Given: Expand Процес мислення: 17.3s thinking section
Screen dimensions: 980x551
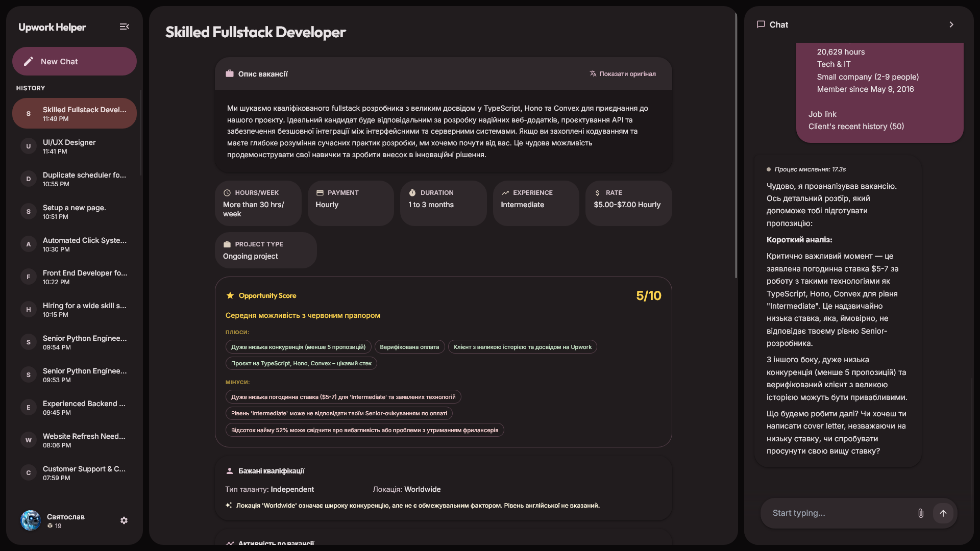Looking at the screenshot, I should (x=806, y=169).
